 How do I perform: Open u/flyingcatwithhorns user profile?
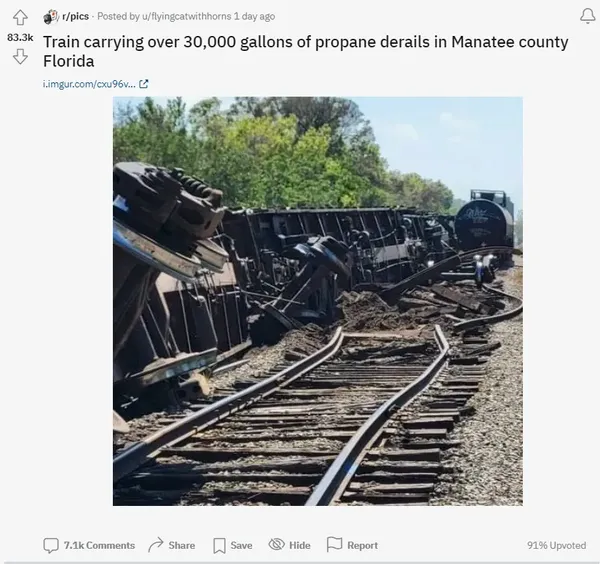pos(186,16)
